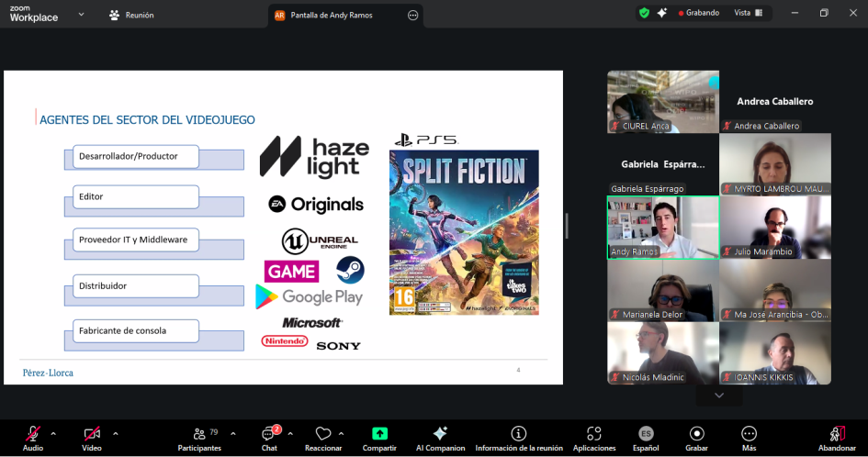Screen dimensions: 868x457
Task: Click the Grabando recording indicator
Action: pos(699,13)
